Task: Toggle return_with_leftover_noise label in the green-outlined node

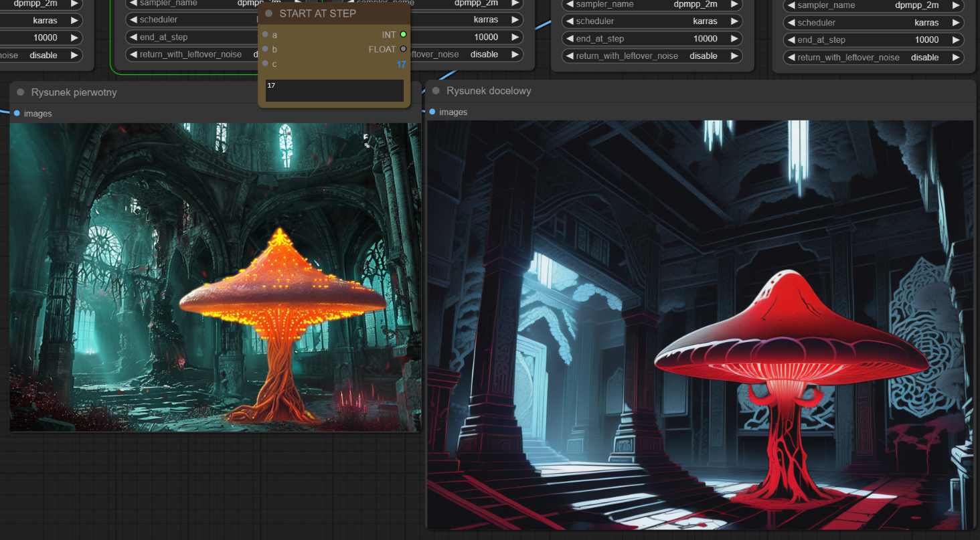Action: [x=191, y=54]
